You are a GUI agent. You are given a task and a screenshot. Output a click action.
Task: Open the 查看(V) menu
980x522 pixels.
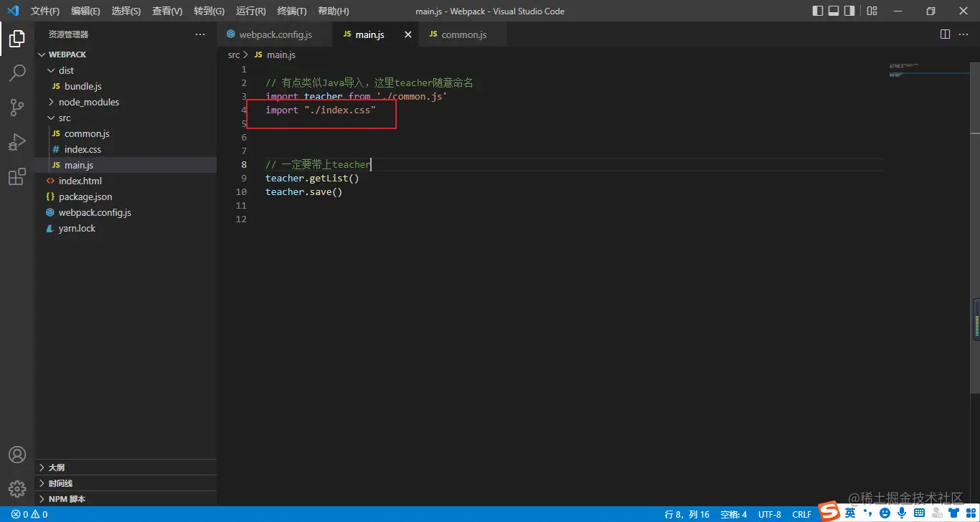point(167,11)
